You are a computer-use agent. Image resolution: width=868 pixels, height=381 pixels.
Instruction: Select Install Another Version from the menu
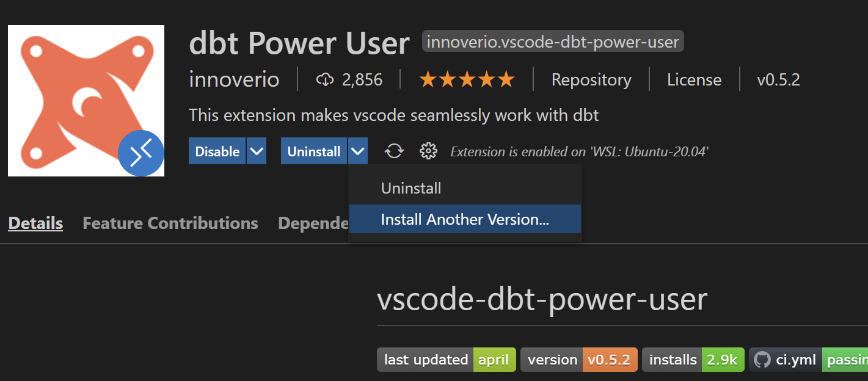pos(465,219)
